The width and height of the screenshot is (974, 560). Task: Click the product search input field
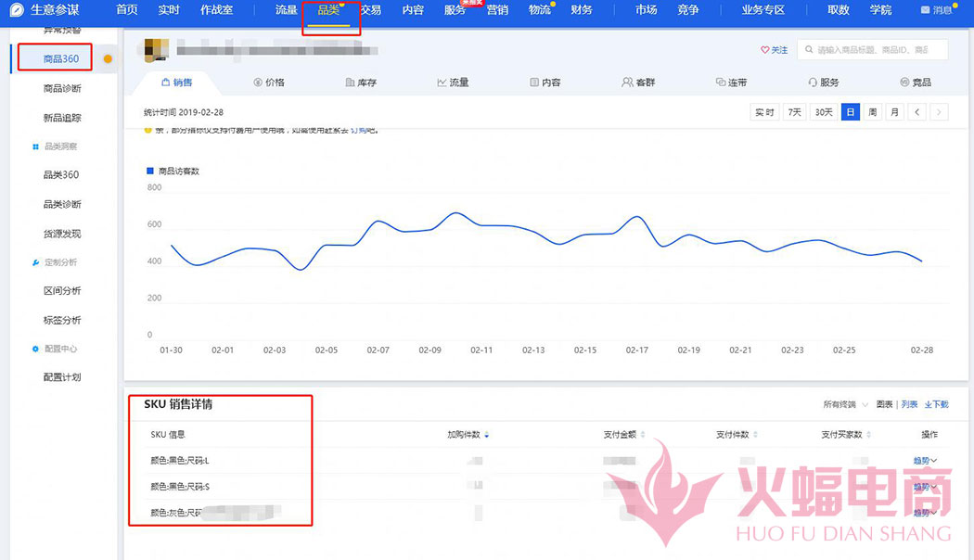click(x=872, y=49)
